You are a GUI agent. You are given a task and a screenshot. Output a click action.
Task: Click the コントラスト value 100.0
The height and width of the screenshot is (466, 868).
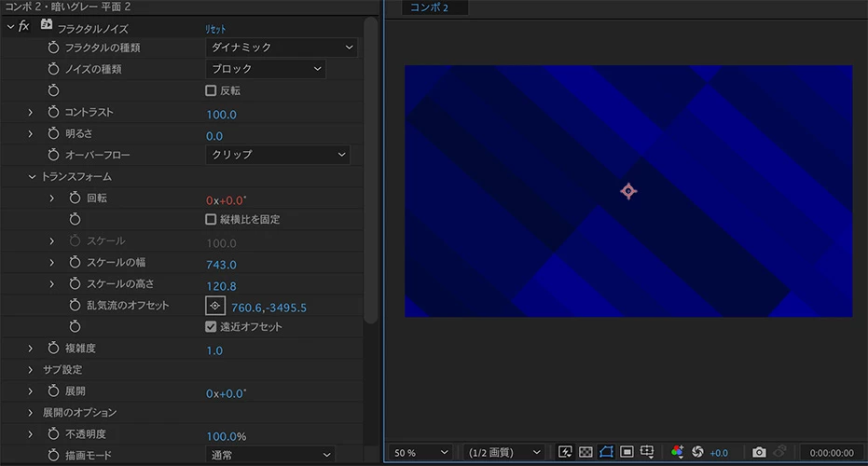[x=221, y=115]
